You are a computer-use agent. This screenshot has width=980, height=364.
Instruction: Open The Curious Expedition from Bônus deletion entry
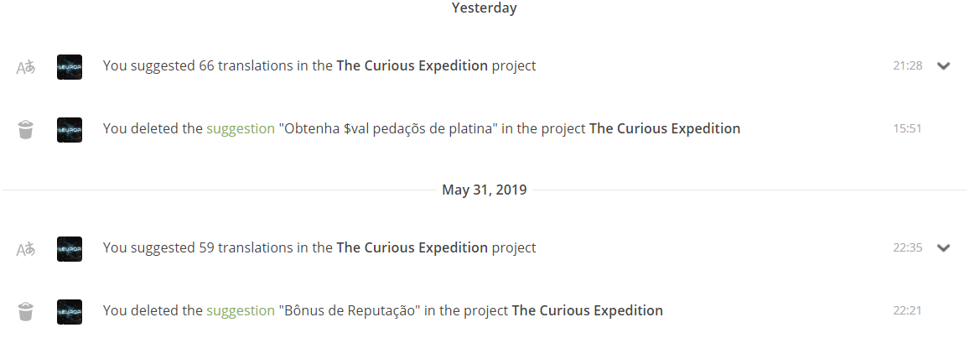[587, 310]
